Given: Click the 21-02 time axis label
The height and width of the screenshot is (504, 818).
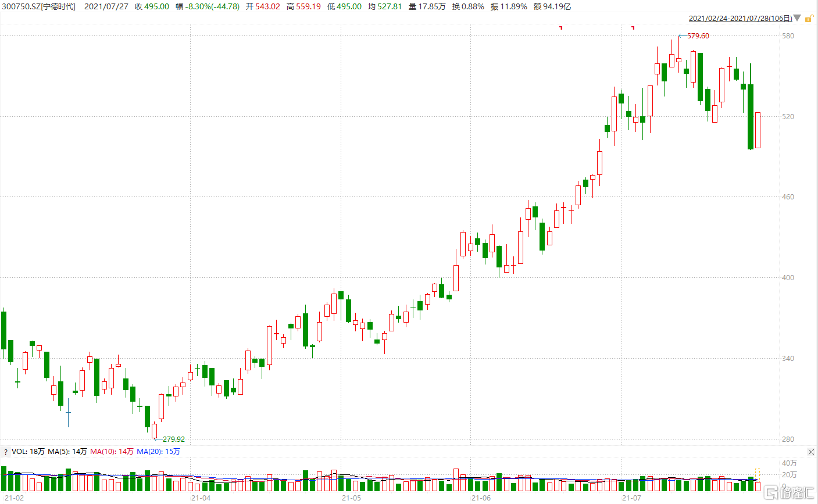Looking at the screenshot, I should [x=15, y=498].
